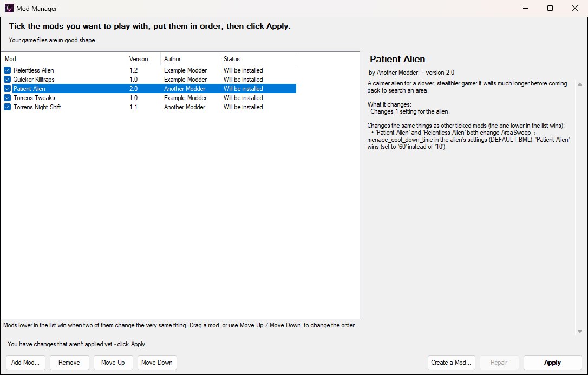Sort the list by the Mod column header

point(64,59)
